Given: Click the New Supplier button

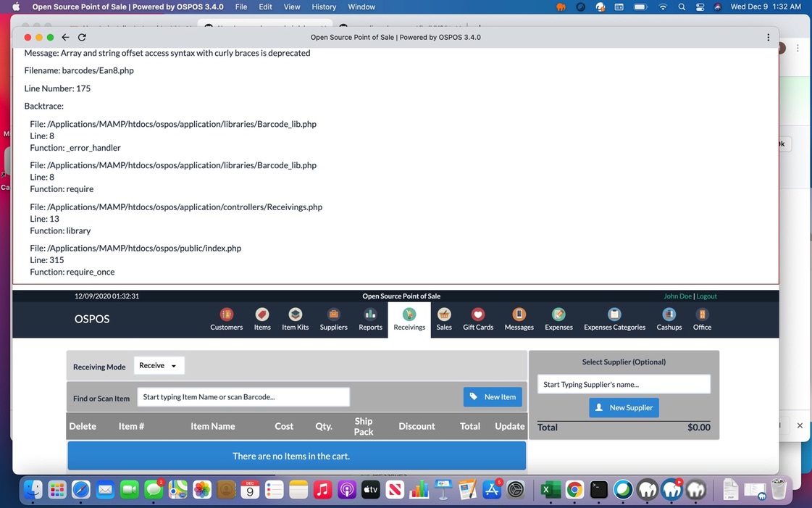Looking at the screenshot, I should point(624,407).
